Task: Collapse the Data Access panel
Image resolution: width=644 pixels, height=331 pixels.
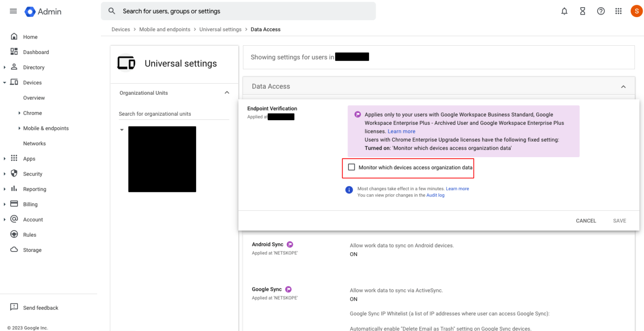Action: point(623,86)
